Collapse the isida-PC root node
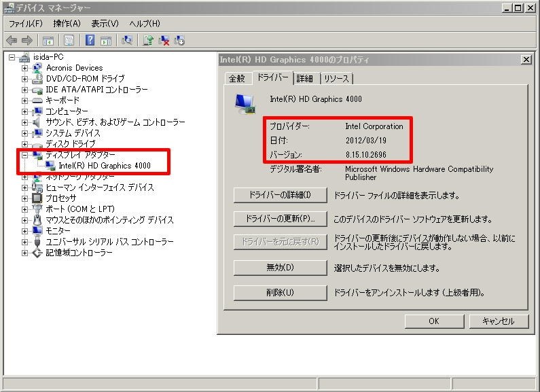540x392 pixels. 12,57
